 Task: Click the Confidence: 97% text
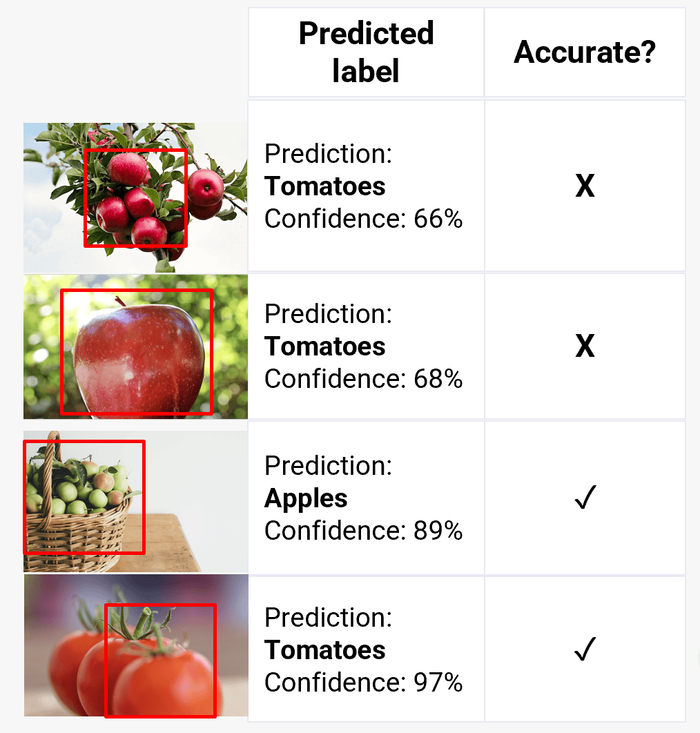[363, 683]
